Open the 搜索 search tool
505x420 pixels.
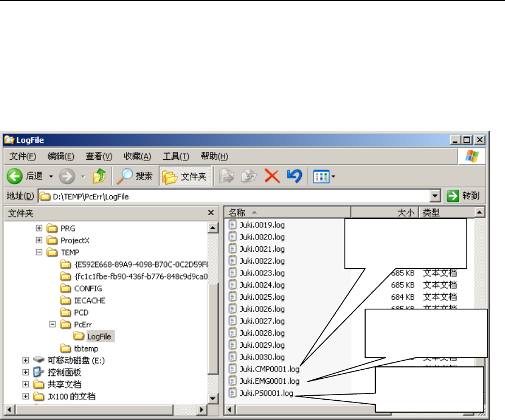[x=134, y=176]
